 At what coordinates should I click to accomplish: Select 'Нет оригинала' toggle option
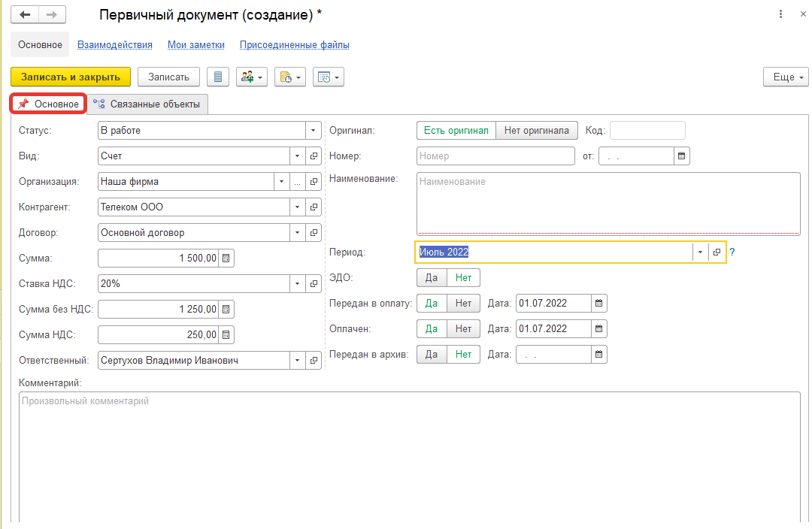pyautogui.click(x=537, y=131)
